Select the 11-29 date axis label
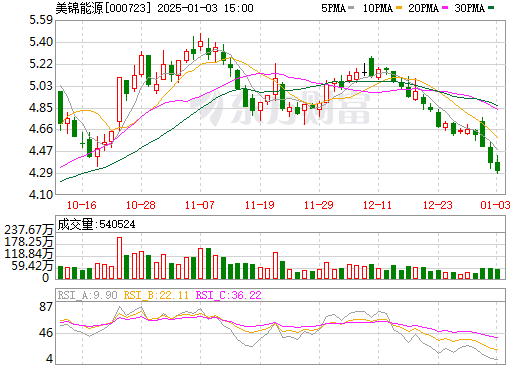 319,205
